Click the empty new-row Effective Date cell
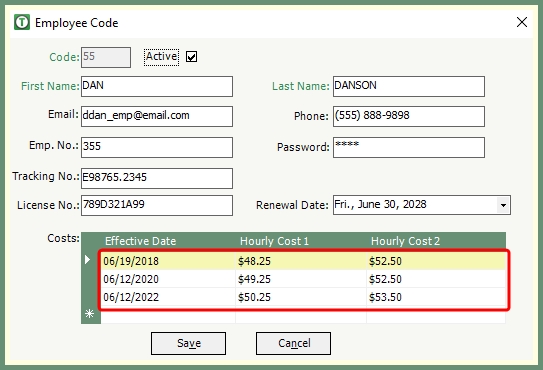The height and width of the screenshot is (370, 543). (x=168, y=317)
